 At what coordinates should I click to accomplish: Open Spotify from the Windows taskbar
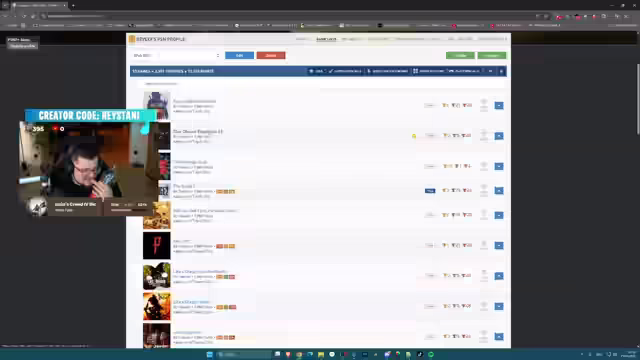coord(431,354)
